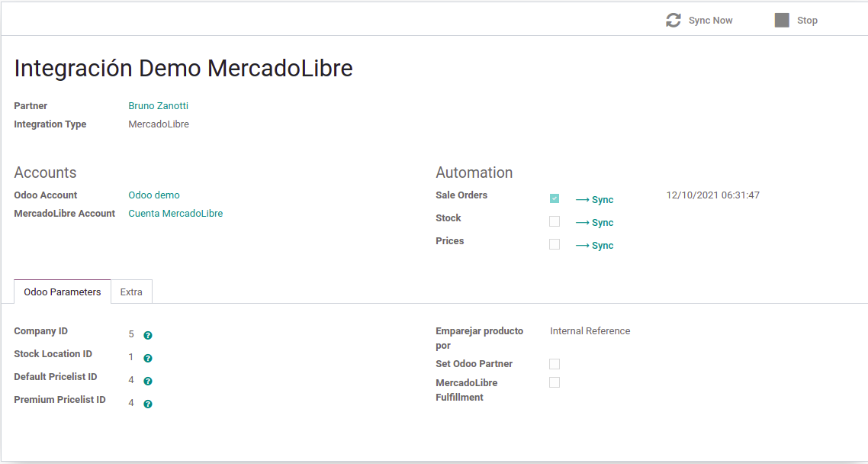The width and height of the screenshot is (868, 464).
Task: Switch to the Extra tab
Action: pos(131,292)
